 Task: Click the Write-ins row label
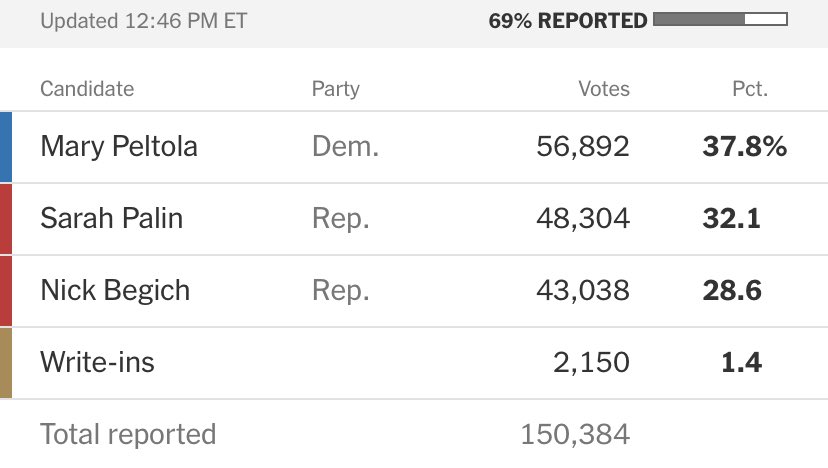97,362
